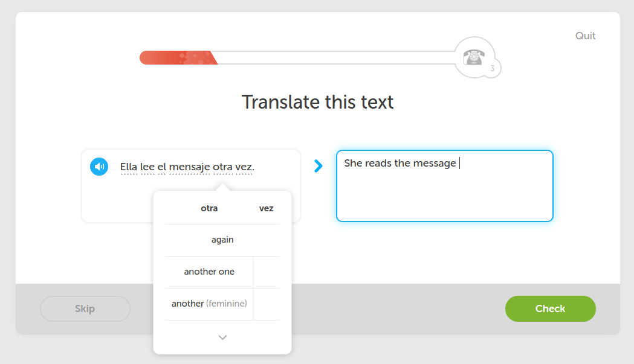Submit answer with the Check button
The height and width of the screenshot is (364, 634).
click(550, 308)
